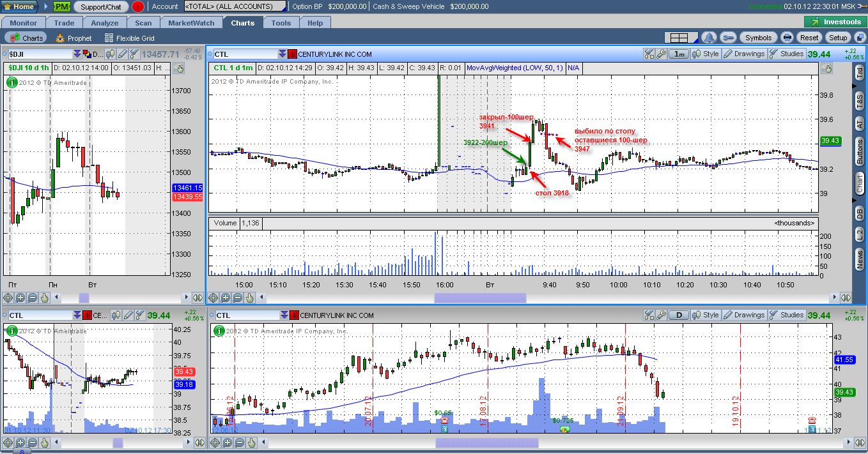Click the CTL symbol field in the 1m chart
The width and height of the screenshot is (868, 454).
[x=245, y=54]
